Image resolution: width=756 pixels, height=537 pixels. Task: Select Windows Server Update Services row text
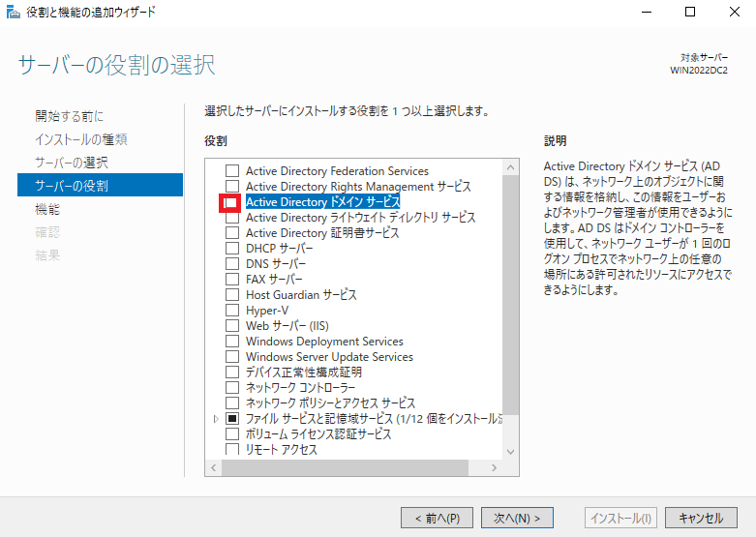click(329, 356)
